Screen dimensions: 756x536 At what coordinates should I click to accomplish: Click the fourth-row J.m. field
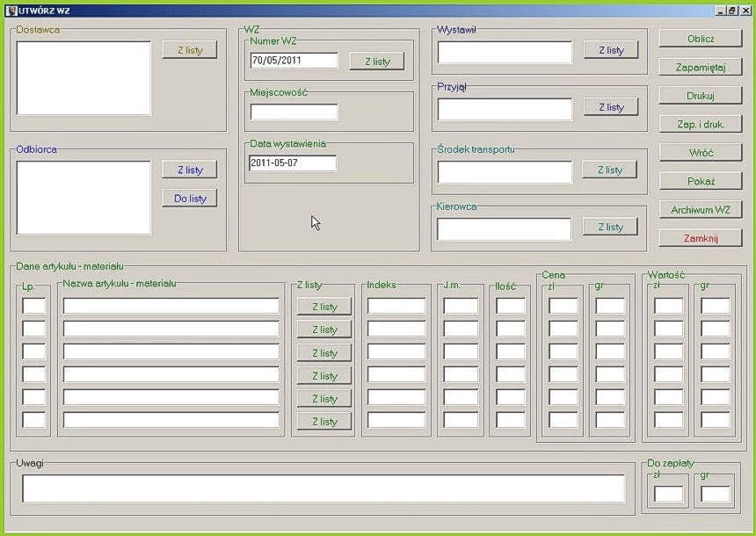(461, 374)
